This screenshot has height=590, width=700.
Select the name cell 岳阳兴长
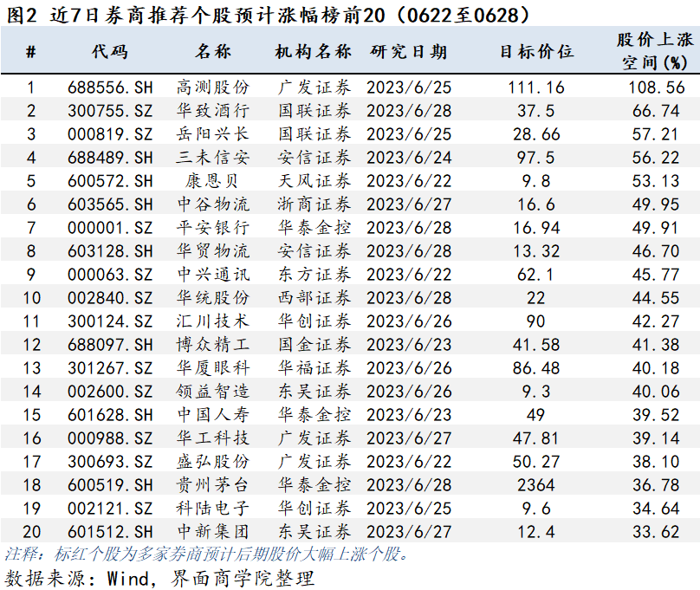point(213,134)
